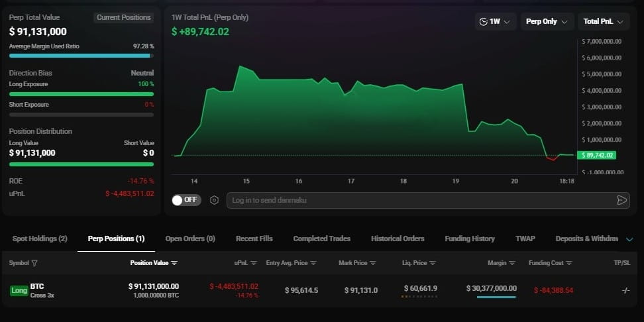Open danmaku settings hexagon icon
The width and height of the screenshot is (644, 322).
coord(214,200)
